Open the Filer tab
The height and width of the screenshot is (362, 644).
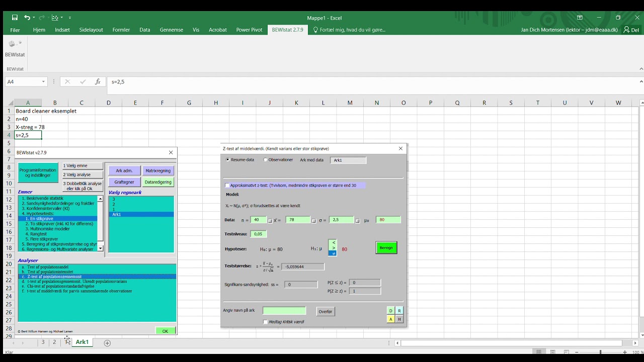point(15,30)
